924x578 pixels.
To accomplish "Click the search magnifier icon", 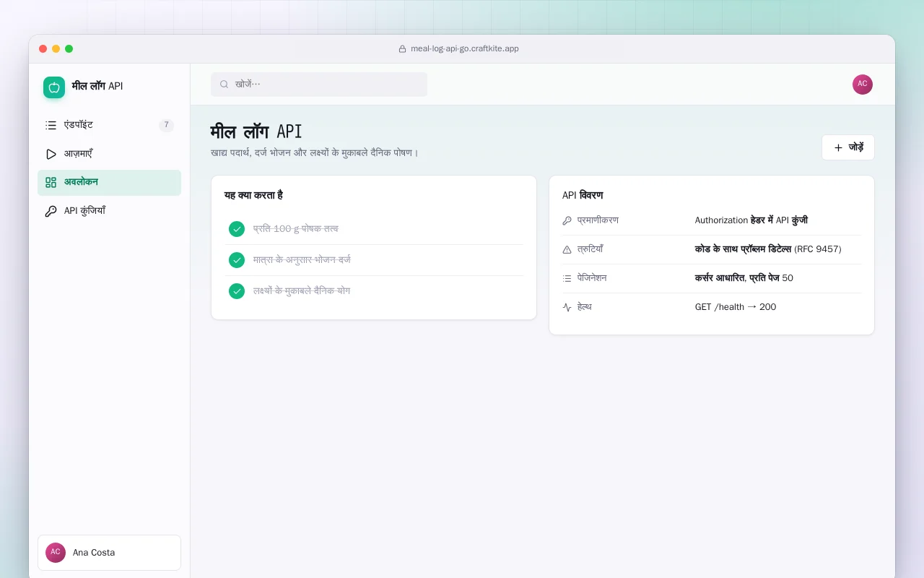I will [x=225, y=85].
